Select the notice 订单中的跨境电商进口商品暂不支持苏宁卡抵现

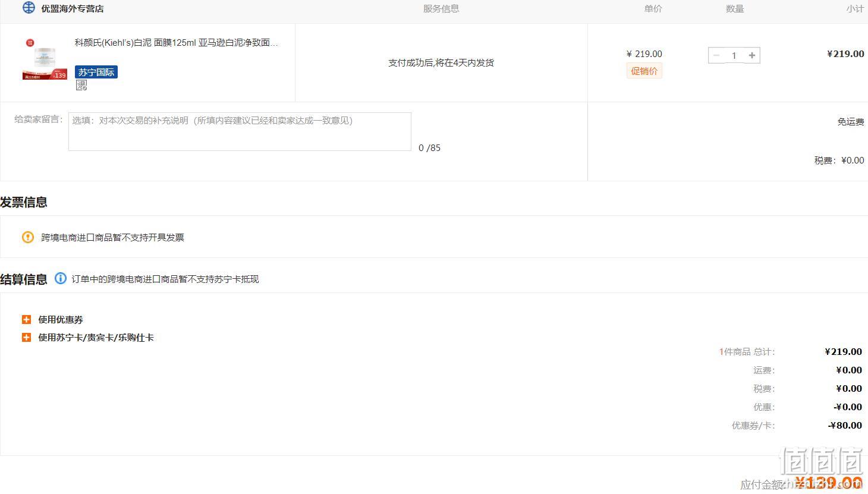pos(165,279)
